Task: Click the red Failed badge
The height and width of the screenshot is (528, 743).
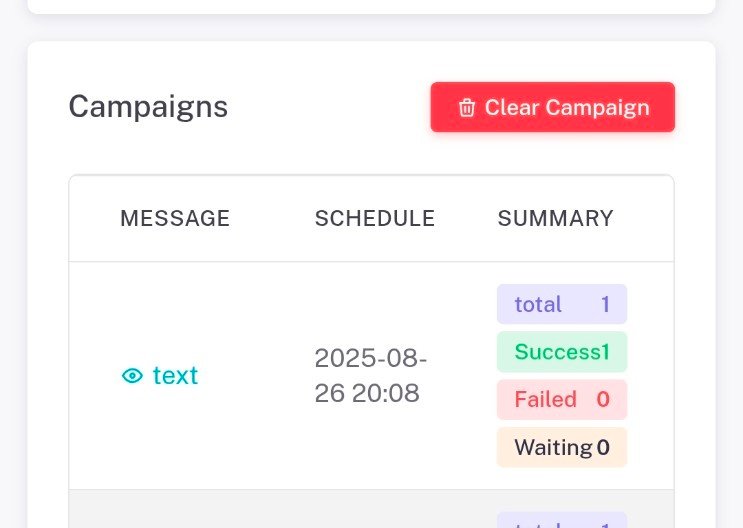Action: (561, 400)
